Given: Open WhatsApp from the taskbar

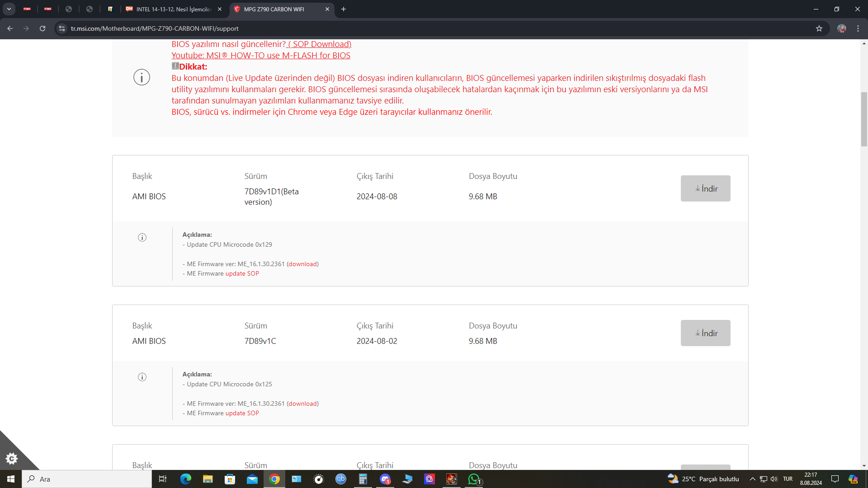Looking at the screenshot, I should (x=474, y=479).
